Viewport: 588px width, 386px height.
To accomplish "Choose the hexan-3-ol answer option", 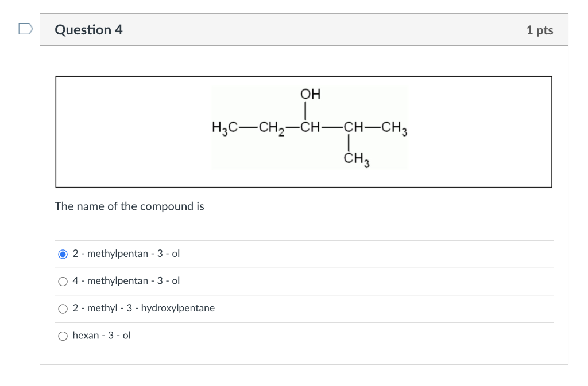I will click(x=63, y=336).
